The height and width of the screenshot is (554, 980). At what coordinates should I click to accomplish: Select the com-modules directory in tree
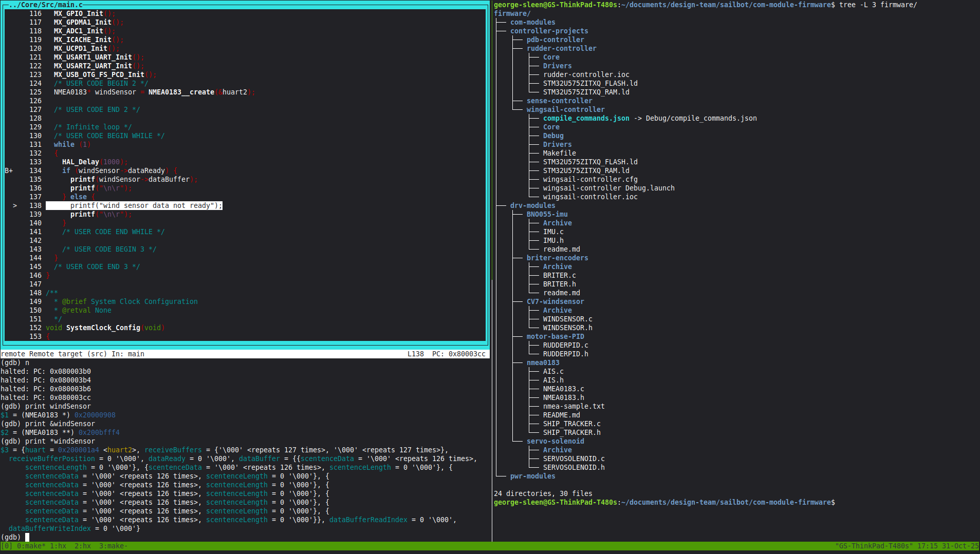[x=533, y=22]
